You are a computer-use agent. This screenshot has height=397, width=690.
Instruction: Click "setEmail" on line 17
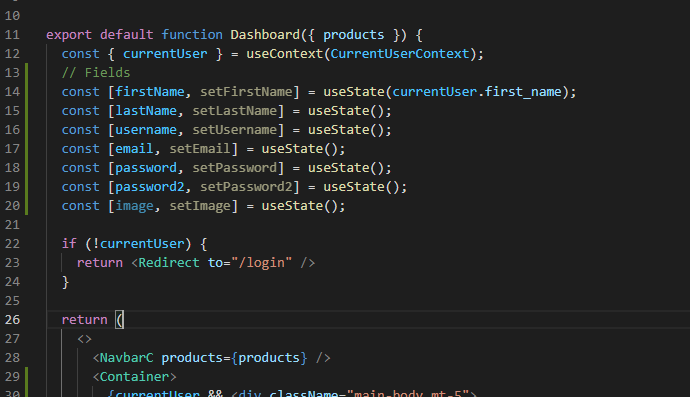point(200,149)
